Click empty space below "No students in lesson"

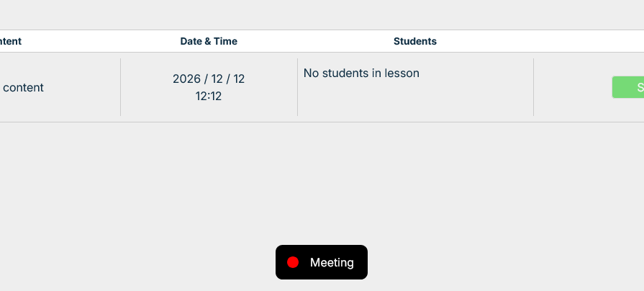[x=414, y=101]
